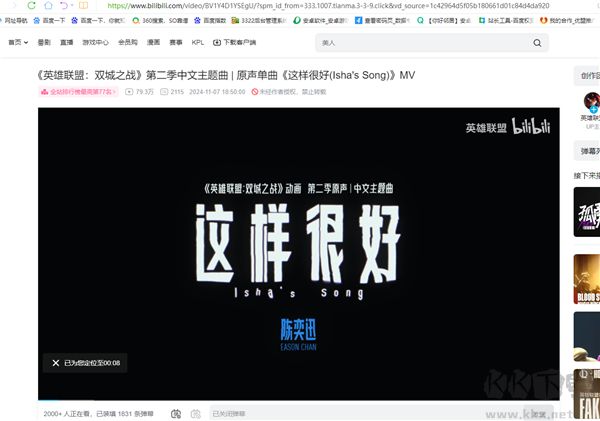Open the 安卓软件 bookmark
The image size is (600, 421).
320,21
